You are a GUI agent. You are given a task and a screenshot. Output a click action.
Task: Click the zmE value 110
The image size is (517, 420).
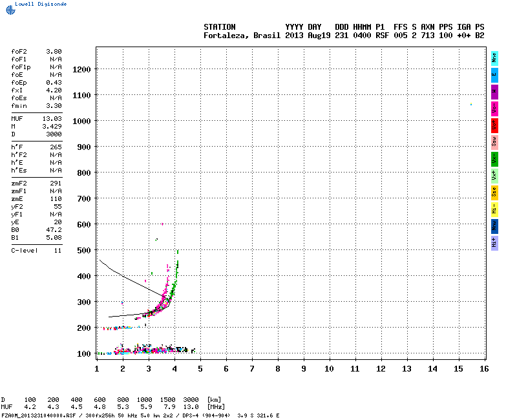click(x=56, y=199)
